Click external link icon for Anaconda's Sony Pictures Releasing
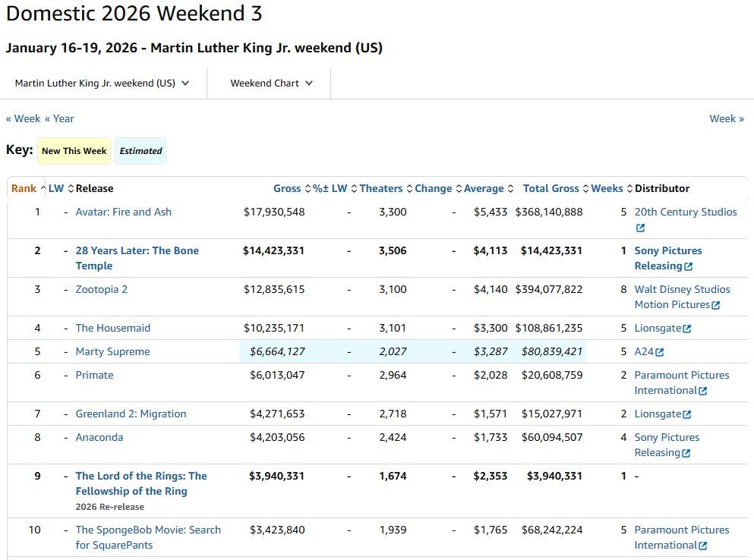The width and height of the screenshot is (754, 560). click(686, 453)
